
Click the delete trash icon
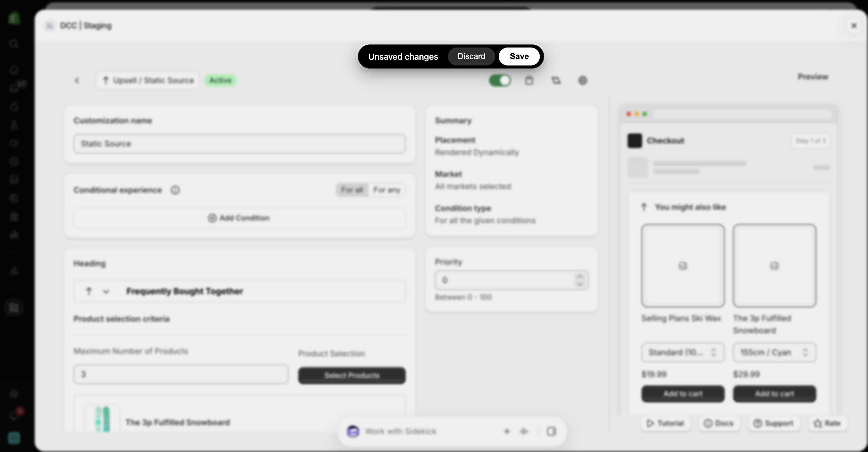(529, 81)
